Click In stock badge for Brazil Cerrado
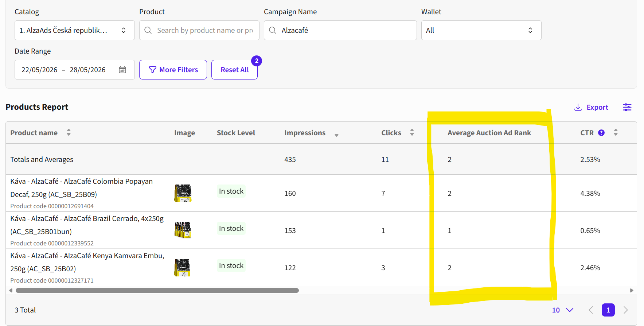The height and width of the screenshot is (326, 644). pos(231,228)
